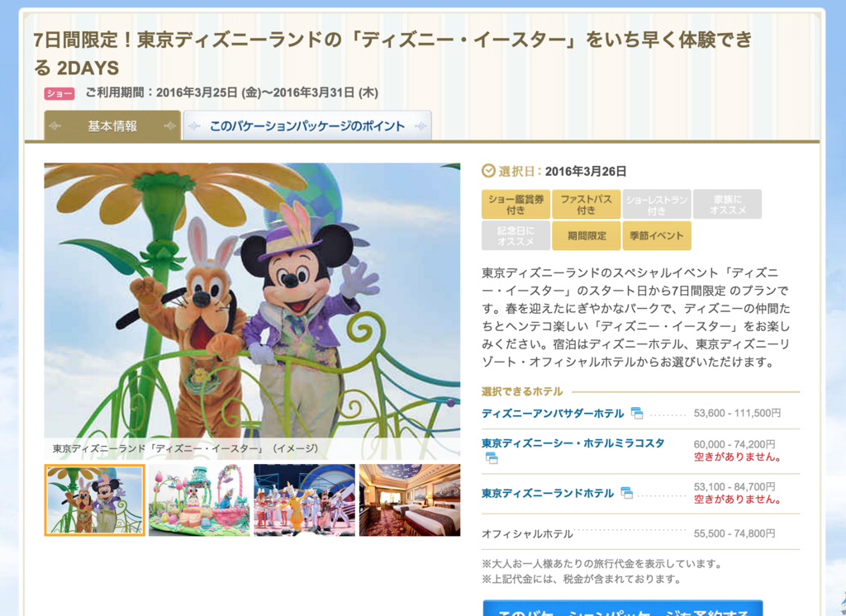Switch to このバケーションパッケージのポイント tab

coord(307,126)
